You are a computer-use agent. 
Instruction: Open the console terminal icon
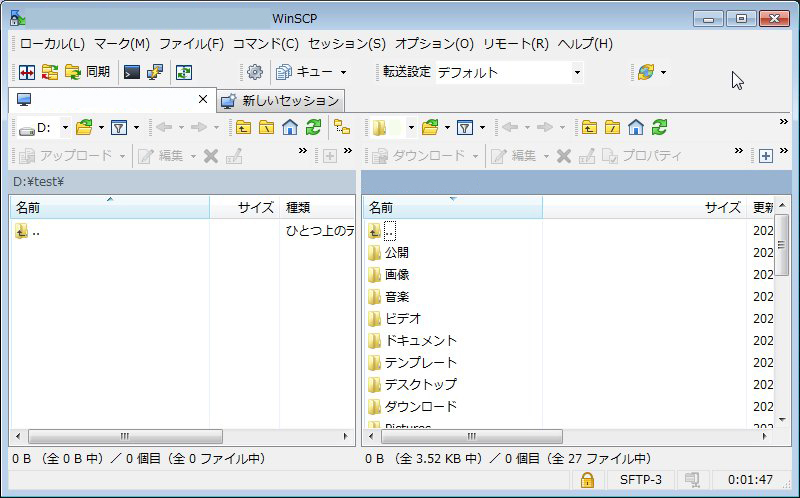pos(132,72)
